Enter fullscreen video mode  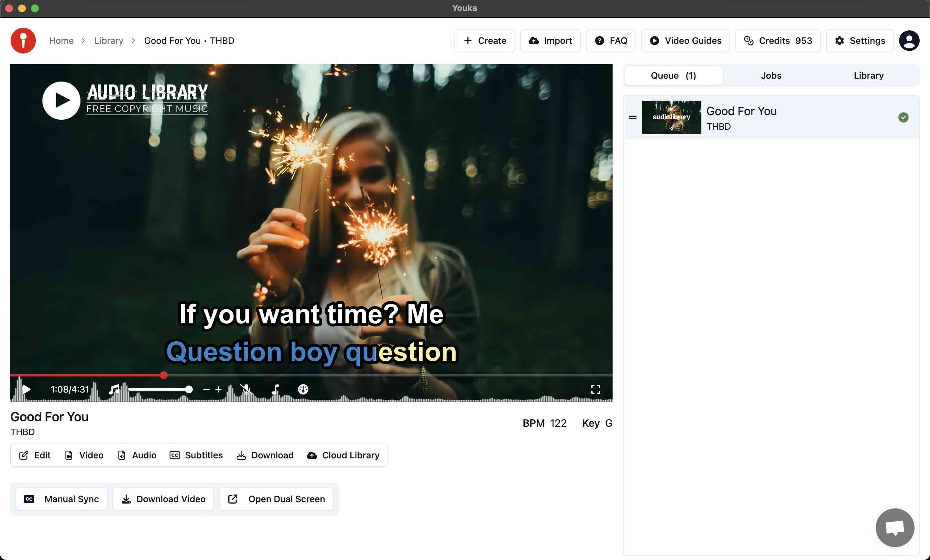tap(595, 389)
